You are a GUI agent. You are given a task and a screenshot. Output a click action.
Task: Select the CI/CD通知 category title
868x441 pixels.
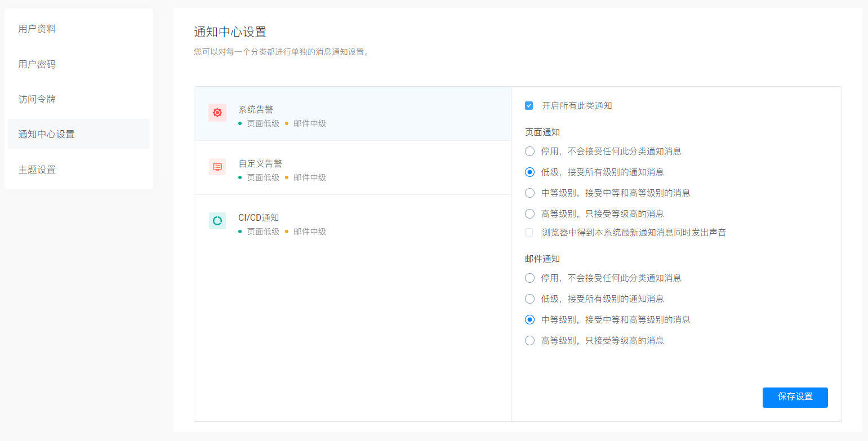(x=259, y=217)
